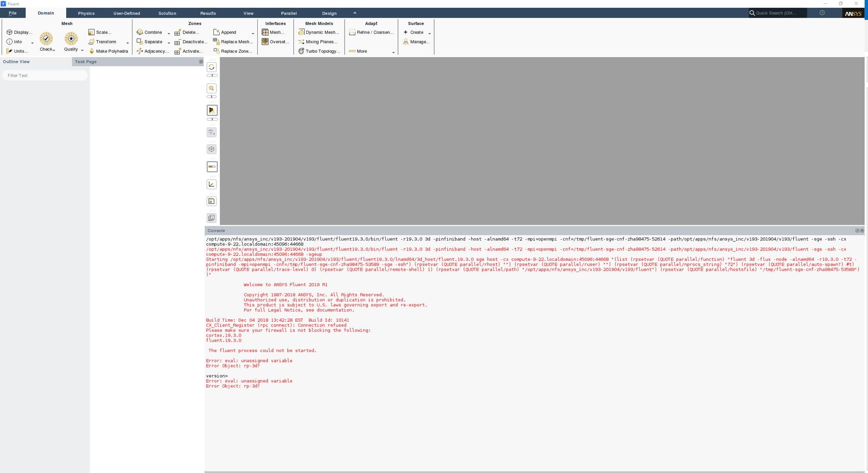Screen dimensions: 868x473
Task: Open the File menu
Action: (x=13, y=13)
